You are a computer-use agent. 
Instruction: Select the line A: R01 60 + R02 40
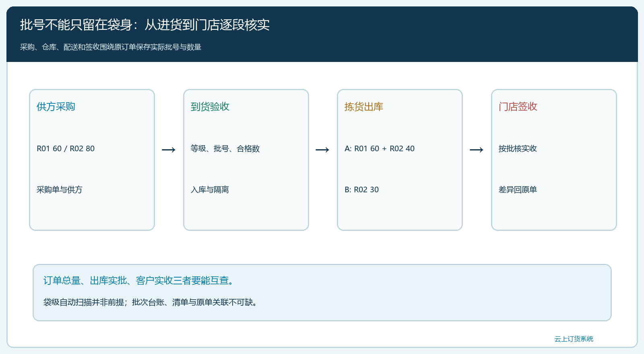click(x=380, y=148)
